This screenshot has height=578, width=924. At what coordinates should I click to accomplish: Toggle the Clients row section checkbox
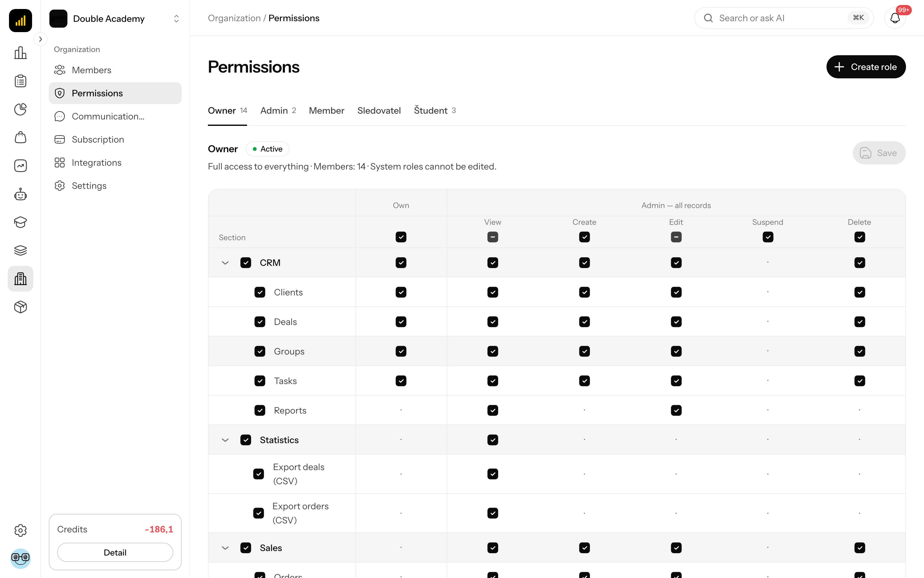[260, 292]
